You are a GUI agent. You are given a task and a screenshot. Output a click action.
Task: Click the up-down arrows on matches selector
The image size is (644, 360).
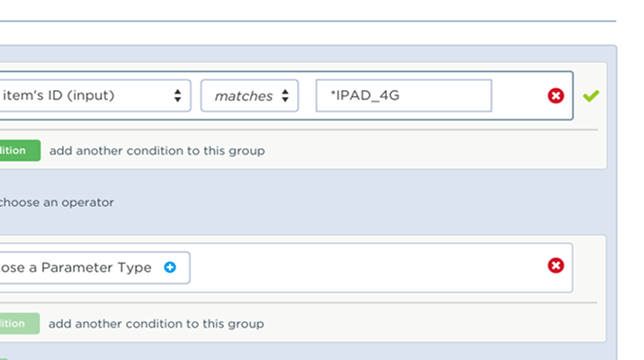click(285, 95)
